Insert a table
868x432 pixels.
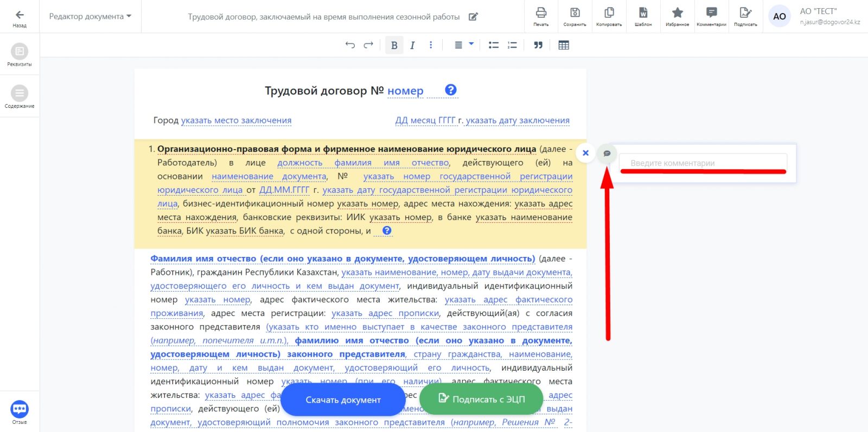tap(564, 45)
